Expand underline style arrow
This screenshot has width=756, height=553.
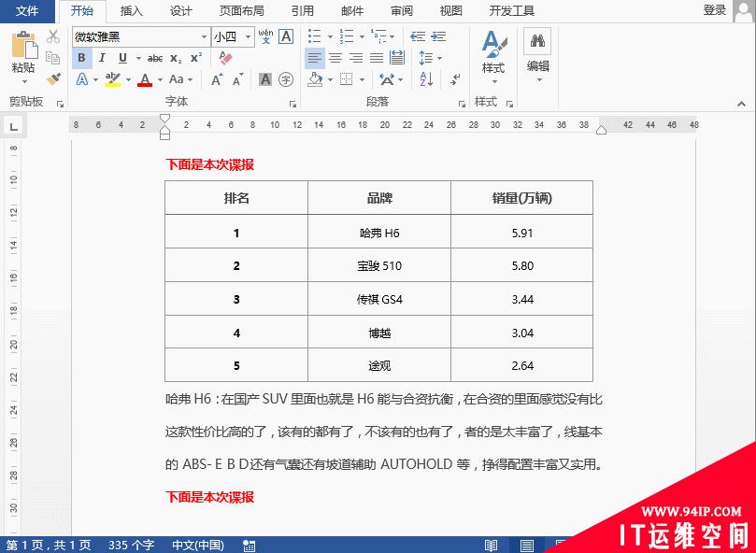(x=138, y=58)
